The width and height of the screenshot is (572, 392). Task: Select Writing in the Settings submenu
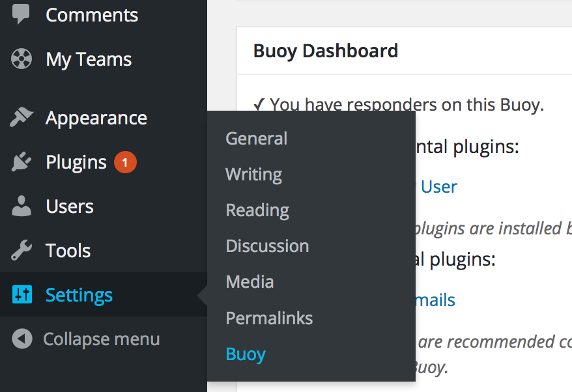253,174
